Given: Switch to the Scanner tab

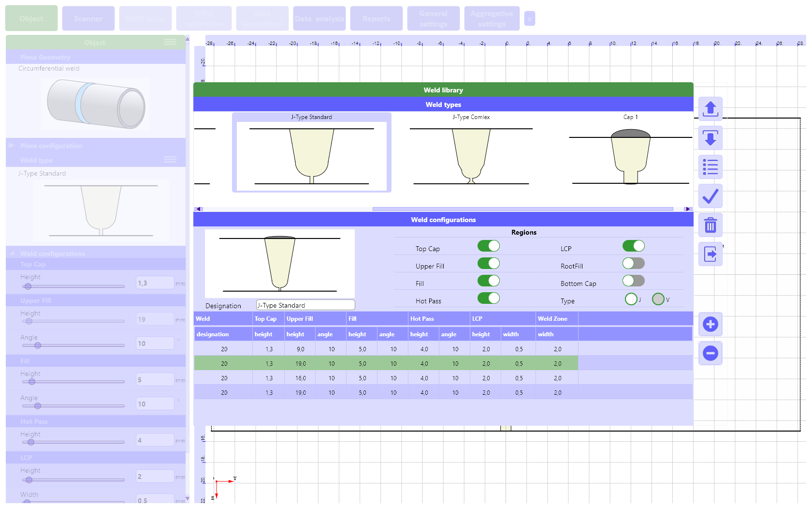Looking at the screenshot, I should pos(88,18).
